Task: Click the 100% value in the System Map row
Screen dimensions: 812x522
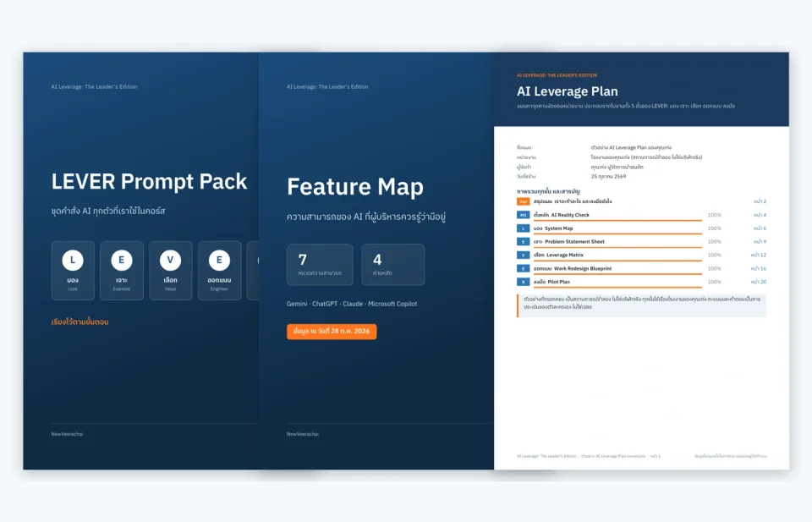Action: pyautogui.click(x=715, y=228)
